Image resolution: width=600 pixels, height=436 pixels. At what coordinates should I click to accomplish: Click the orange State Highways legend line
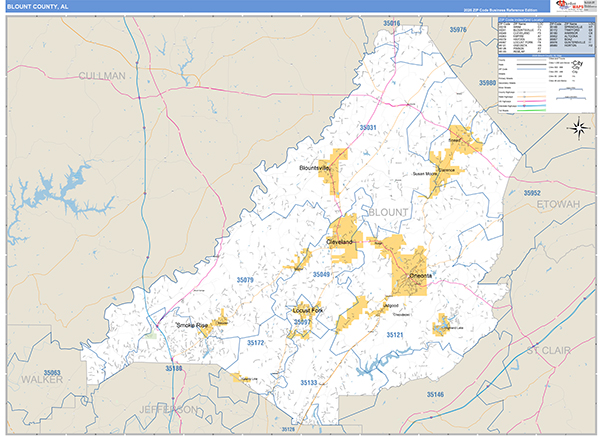531,96
